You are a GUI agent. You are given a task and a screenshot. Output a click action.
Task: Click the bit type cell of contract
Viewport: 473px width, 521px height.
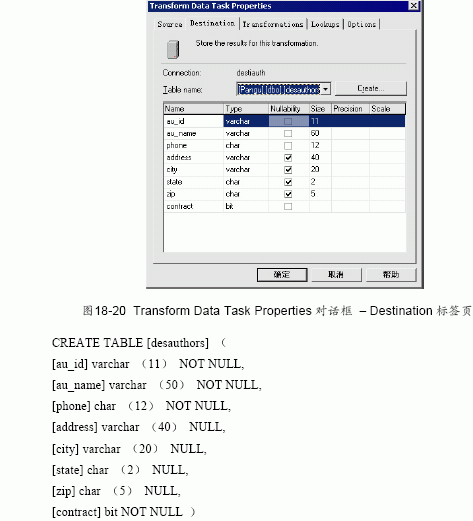coord(246,206)
